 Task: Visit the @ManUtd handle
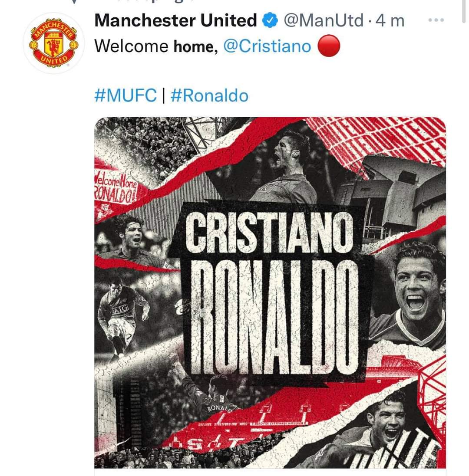tap(324, 20)
